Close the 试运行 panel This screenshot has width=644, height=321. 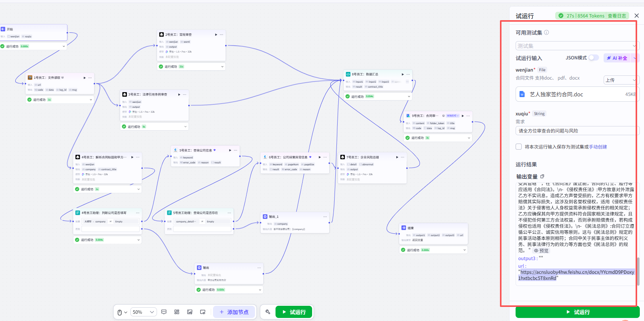(x=637, y=16)
